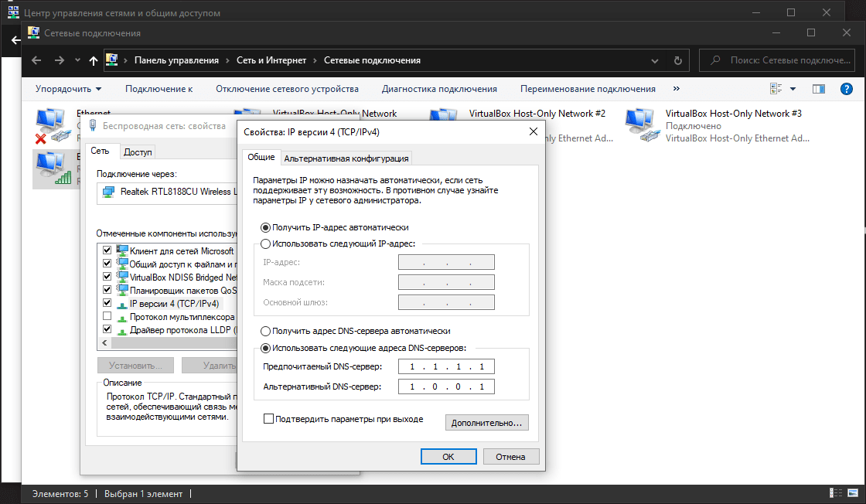Viewport: 866px width, 504px height.
Task: Open the address bar history dropdown
Action: [655, 60]
